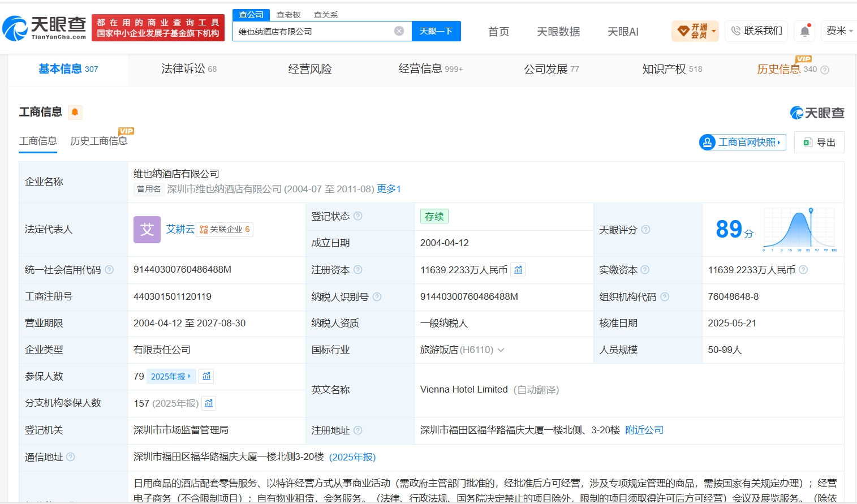Click help icon next to 实缴资本 label
This screenshot has width=857, height=504.
pyautogui.click(x=645, y=270)
